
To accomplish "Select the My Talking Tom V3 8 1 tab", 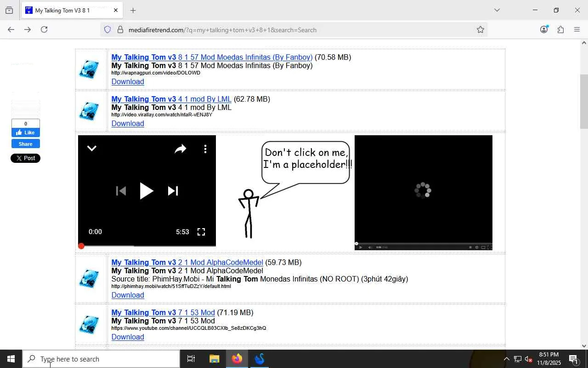I will coord(72,10).
